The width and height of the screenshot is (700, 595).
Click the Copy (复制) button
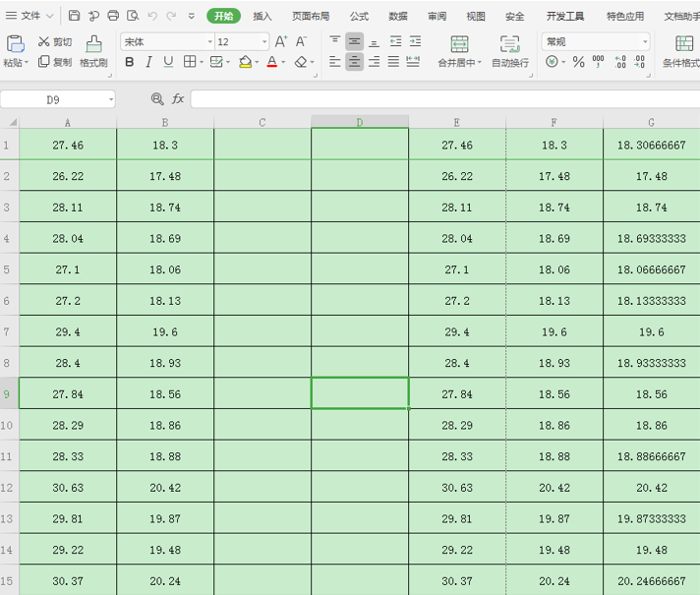point(54,62)
